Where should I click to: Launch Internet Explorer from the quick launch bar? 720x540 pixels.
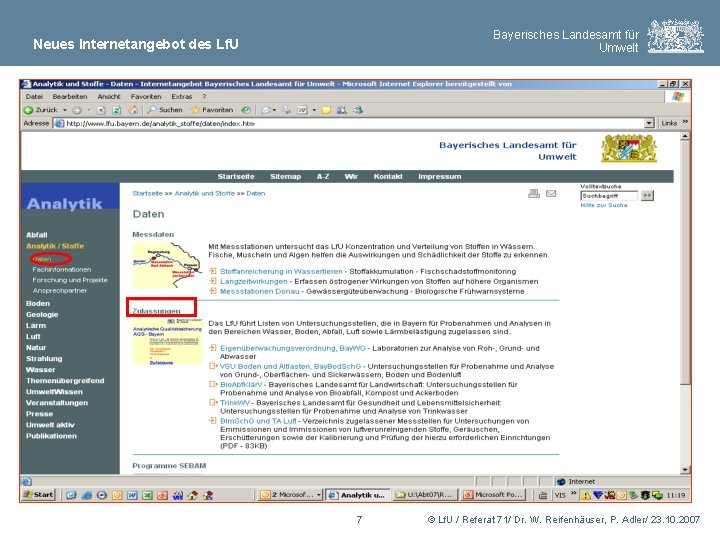[87, 495]
